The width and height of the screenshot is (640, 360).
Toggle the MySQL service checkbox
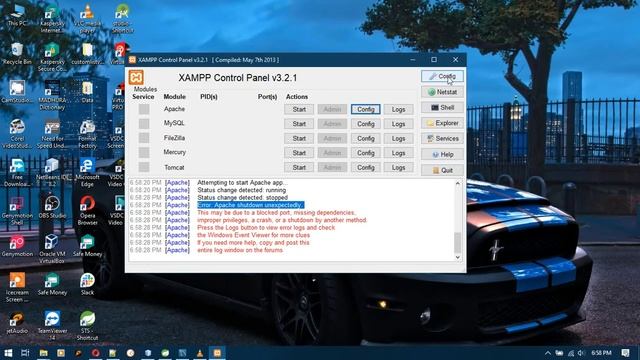click(x=144, y=123)
